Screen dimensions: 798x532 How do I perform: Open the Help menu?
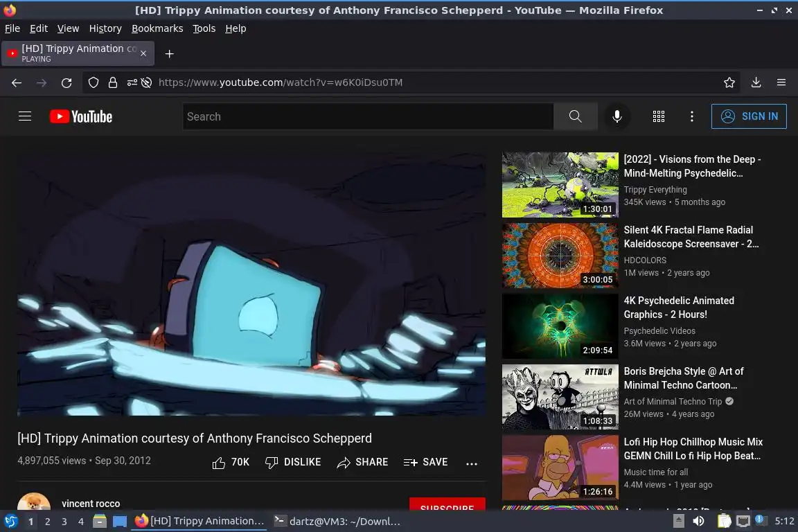236,28
